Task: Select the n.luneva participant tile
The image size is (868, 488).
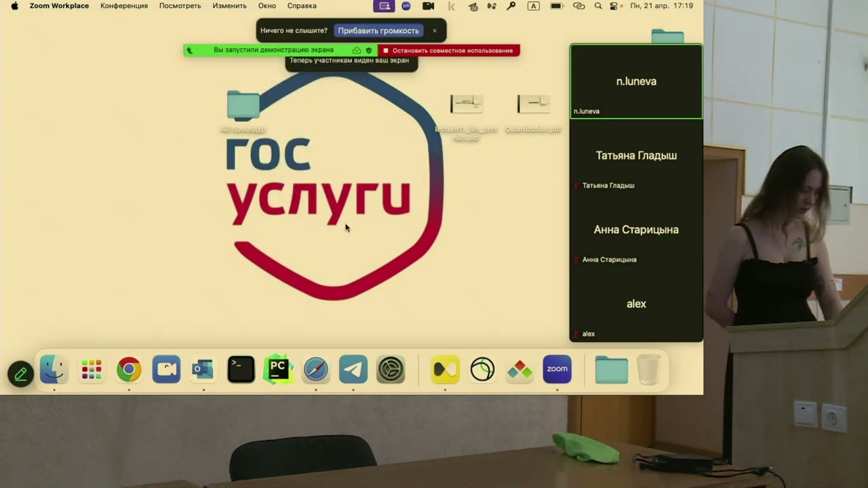Action: pos(636,81)
